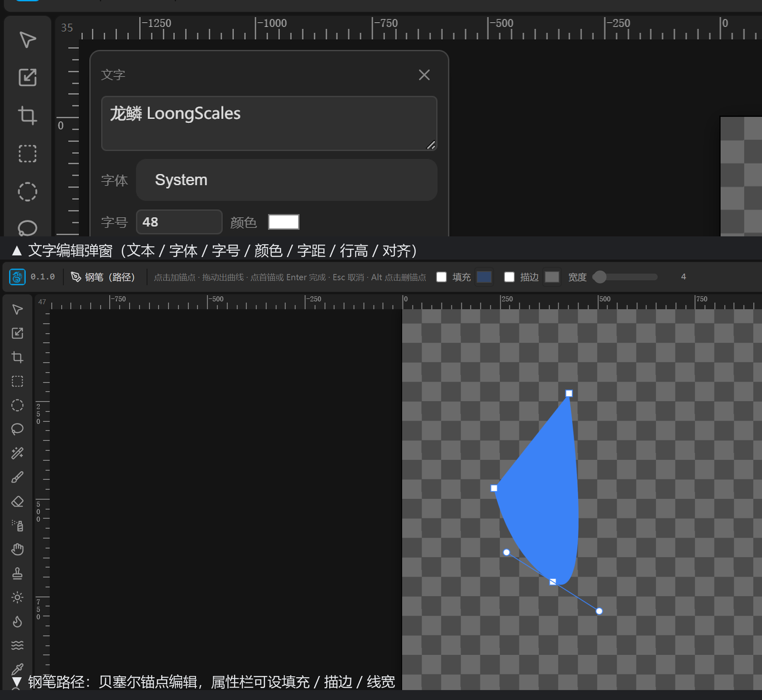Select move arrow tool beside the 文字 dialog

pos(28,40)
